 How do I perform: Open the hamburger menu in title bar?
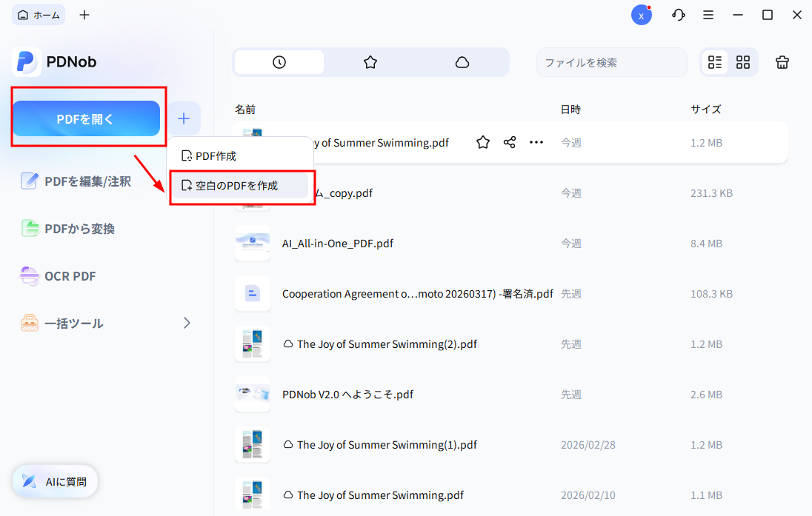point(708,15)
